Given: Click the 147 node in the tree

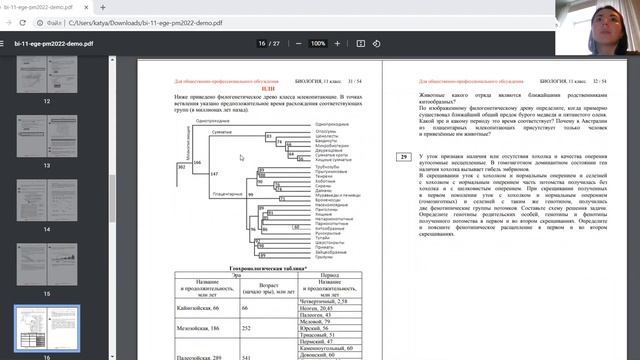Looking at the screenshot, I should coord(214,174).
